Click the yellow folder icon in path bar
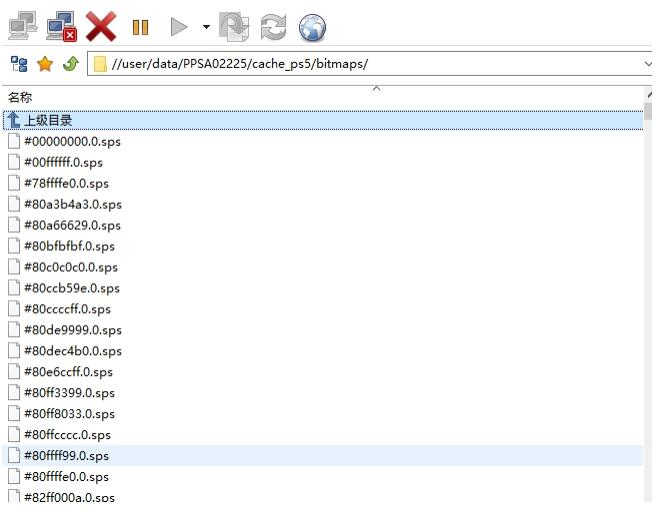 tap(100, 64)
